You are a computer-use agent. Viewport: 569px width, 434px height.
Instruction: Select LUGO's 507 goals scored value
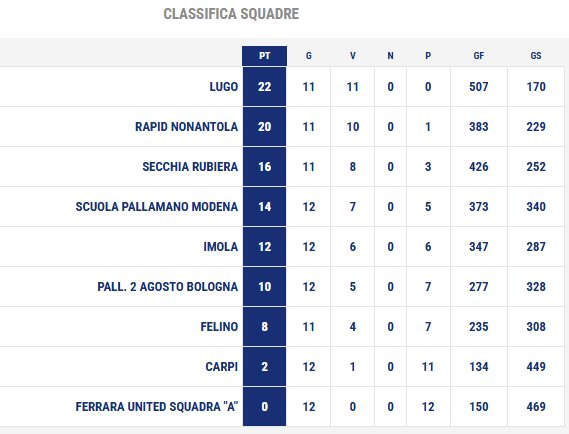(479, 87)
